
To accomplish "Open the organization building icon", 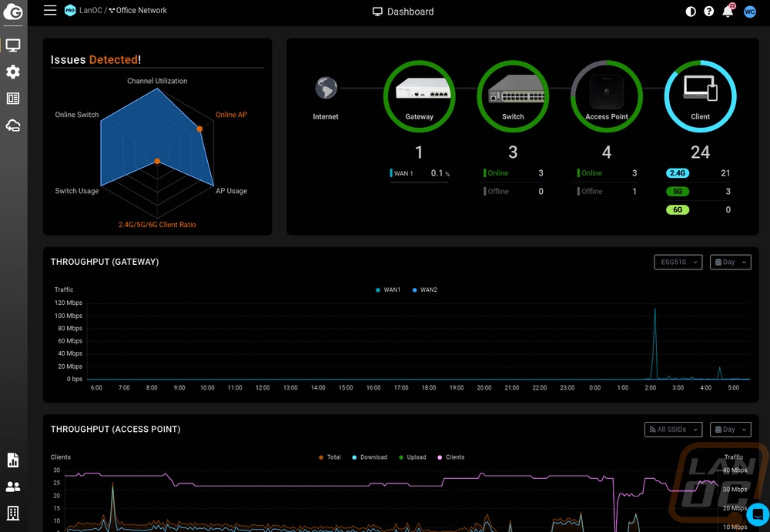I will 13,514.
